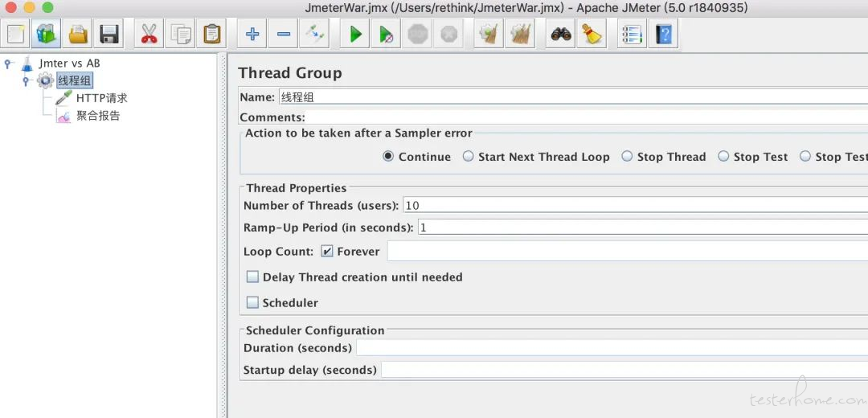
Task: Click Start no pauses icon
Action: click(386, 35)
